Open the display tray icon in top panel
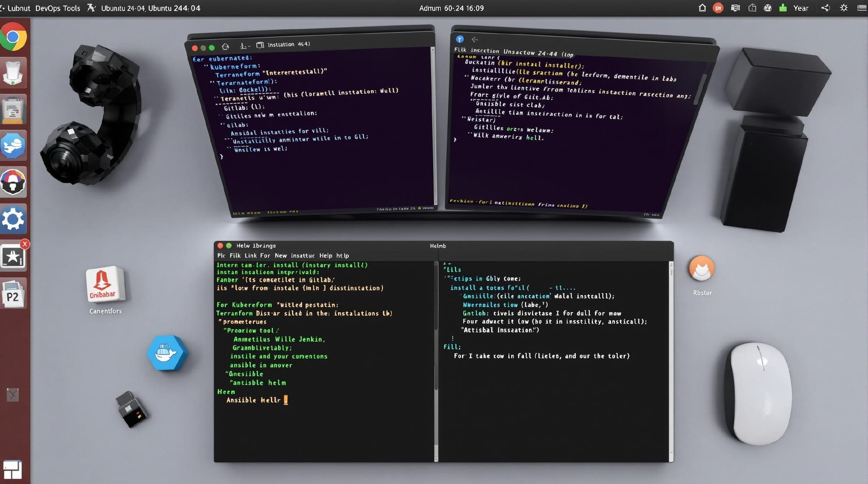Screen dimensions: 868x484 pos(735,8)
